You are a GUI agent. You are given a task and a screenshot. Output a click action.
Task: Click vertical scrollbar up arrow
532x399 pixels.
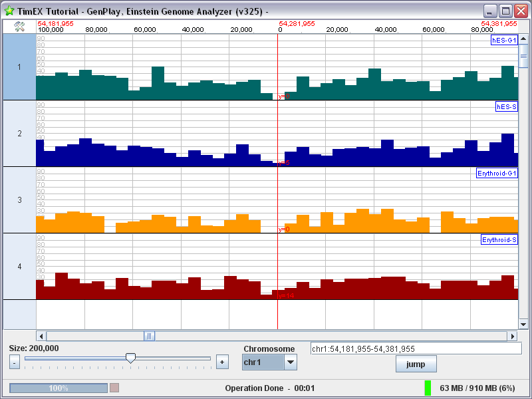point(523,39)
